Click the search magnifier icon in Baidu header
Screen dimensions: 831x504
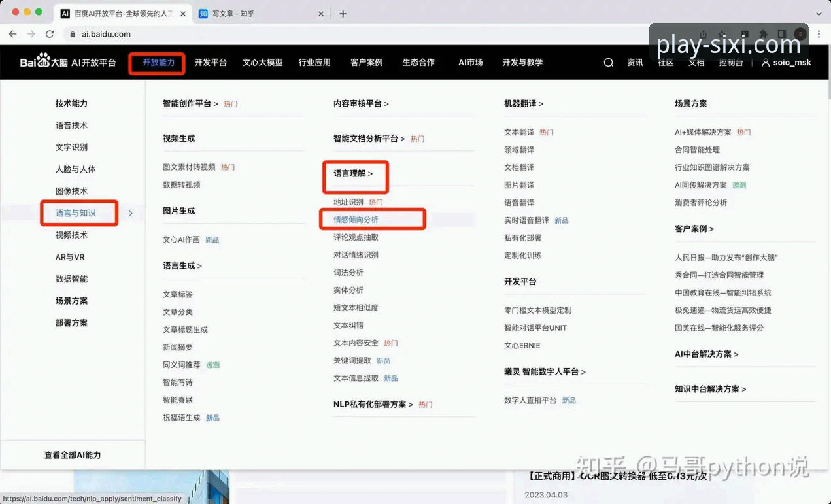[608, 63]
